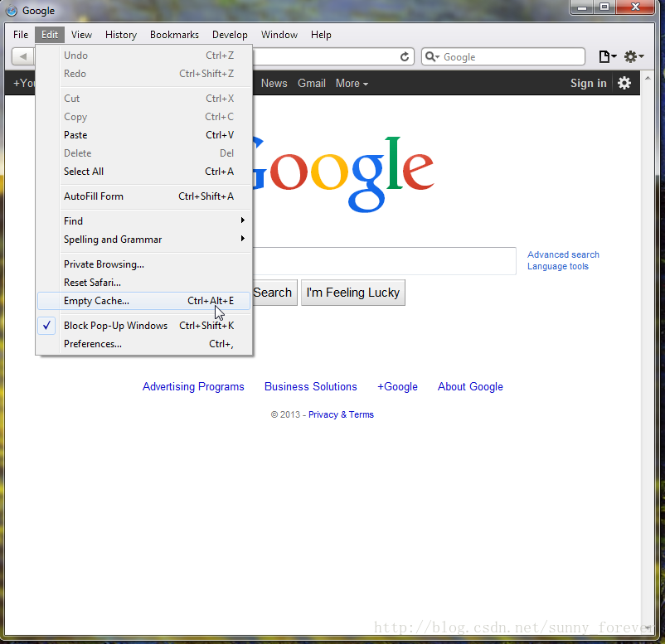The width and height of the screenshot is (665, 644).
Task: Open the Advertising Programs link
Action: pyautogui.click(x=193, y=387)
